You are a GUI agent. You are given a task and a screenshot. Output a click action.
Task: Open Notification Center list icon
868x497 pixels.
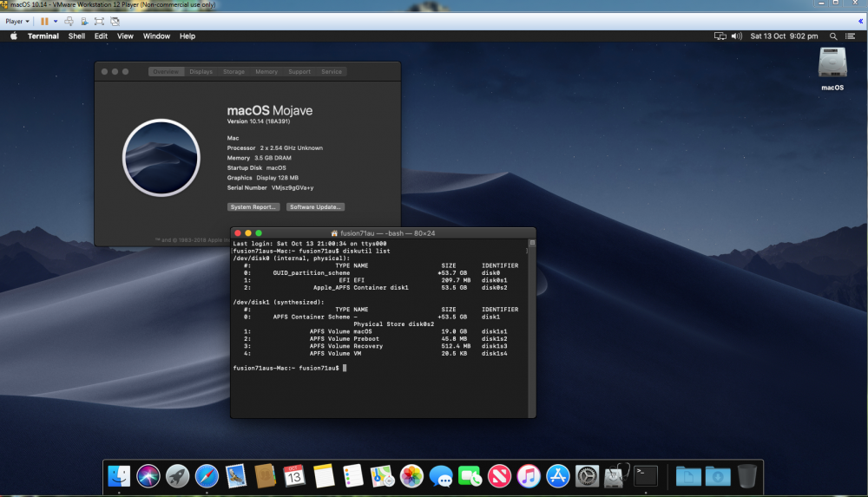[x=851, y=36]
